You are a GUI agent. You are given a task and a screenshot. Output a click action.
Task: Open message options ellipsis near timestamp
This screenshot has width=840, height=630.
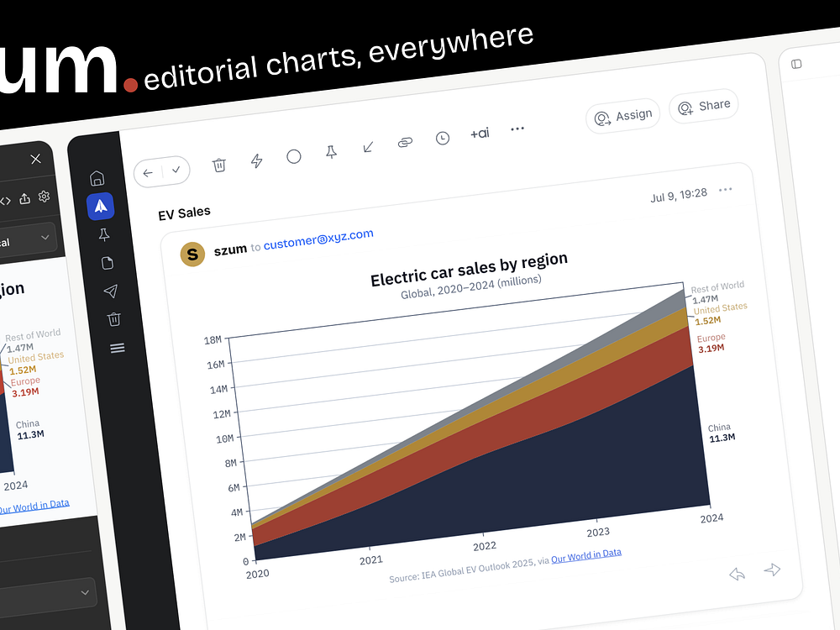pos(726,190)
